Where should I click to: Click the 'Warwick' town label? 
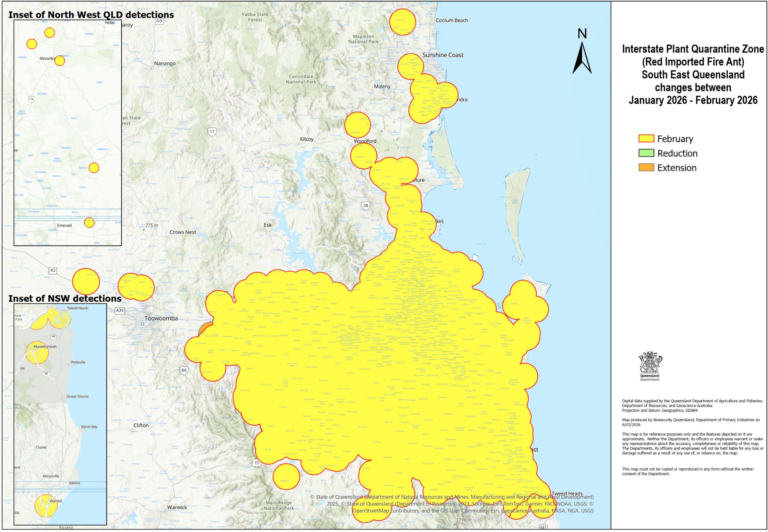(x=177, y=508)
